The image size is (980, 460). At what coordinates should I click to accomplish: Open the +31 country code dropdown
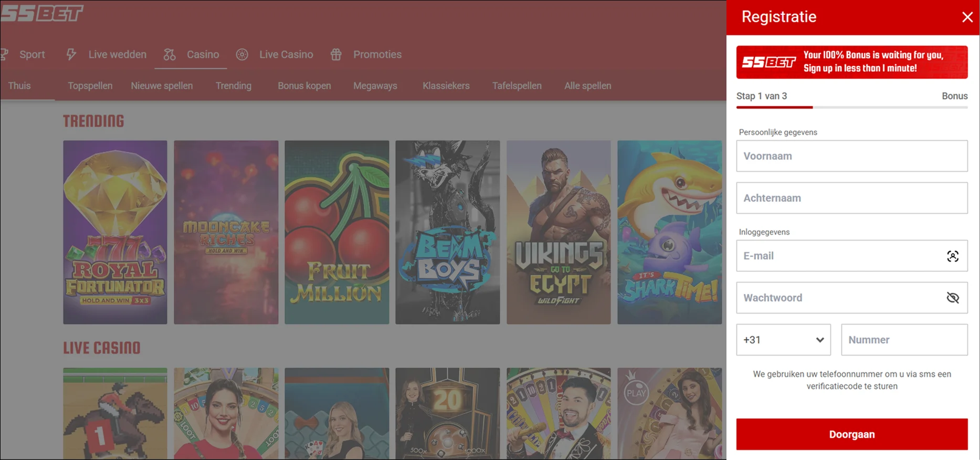(x=783, y=340)
